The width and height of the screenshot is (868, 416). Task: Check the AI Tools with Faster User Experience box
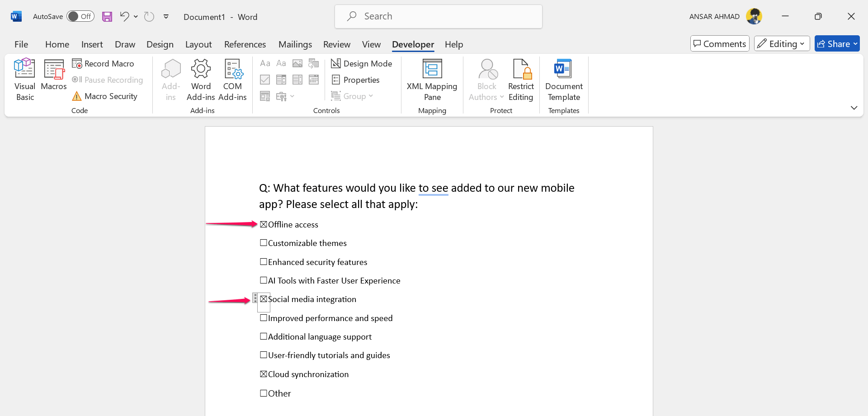pos(264,280)
